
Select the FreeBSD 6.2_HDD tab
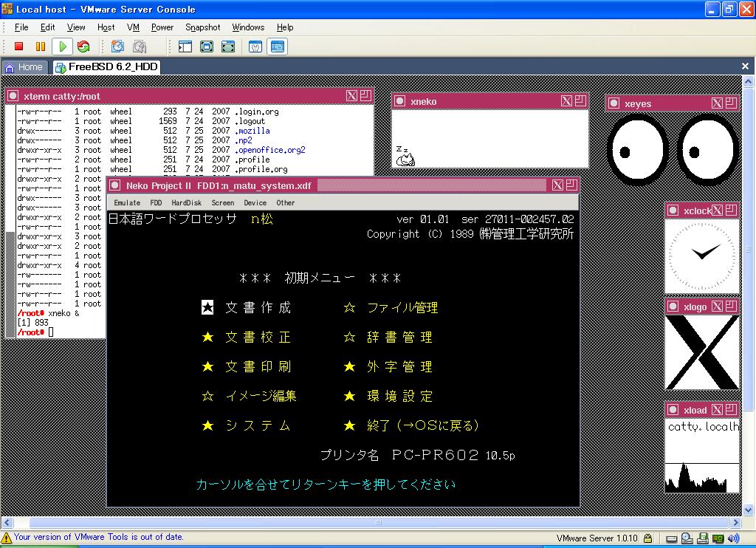(x=106, y=67)
